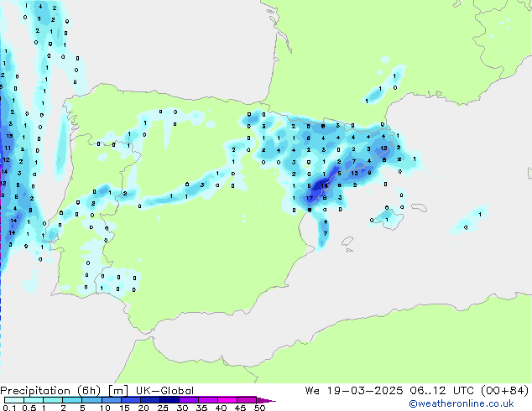Select the 25–30 dark blue legend swatch

[170, 400]
